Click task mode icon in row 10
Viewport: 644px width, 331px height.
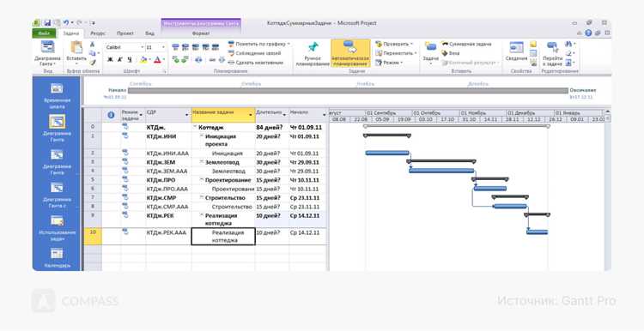point(125,232)
